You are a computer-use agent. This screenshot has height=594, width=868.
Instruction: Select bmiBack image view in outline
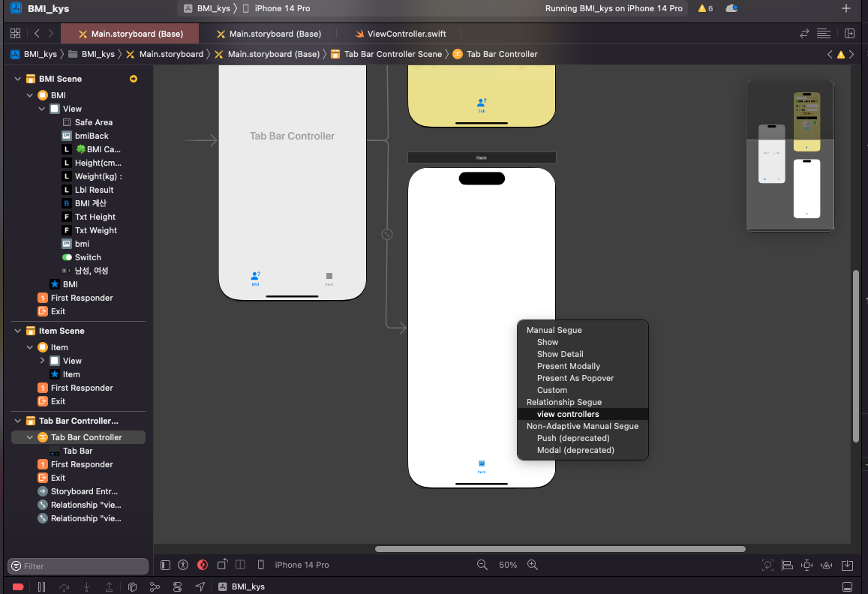tap(92, 136)
